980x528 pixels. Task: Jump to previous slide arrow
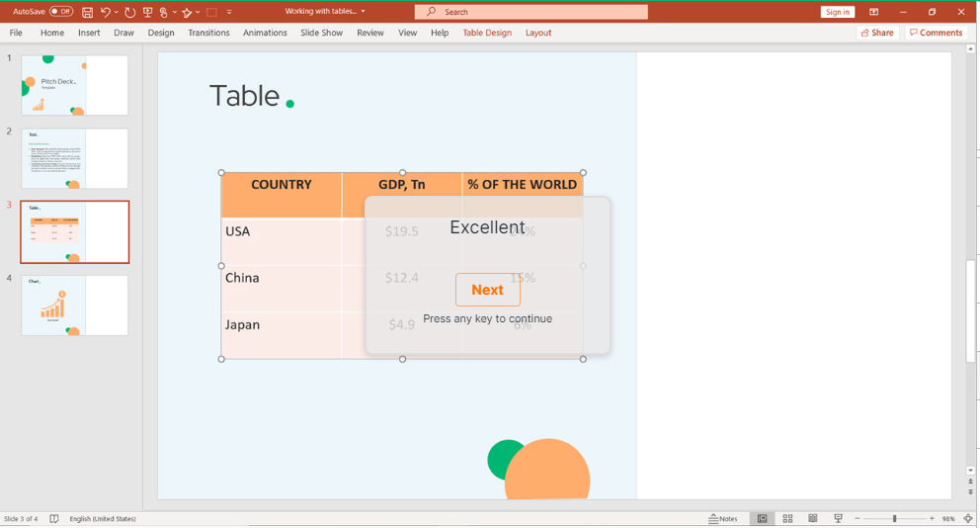(971, 482)
